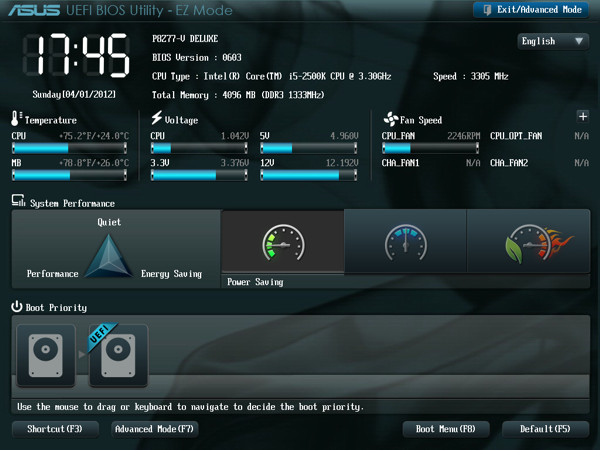Viewport: 600px width, 450px height.
Task: Click the CHA_FAN2 label
Action: [509, 163]
